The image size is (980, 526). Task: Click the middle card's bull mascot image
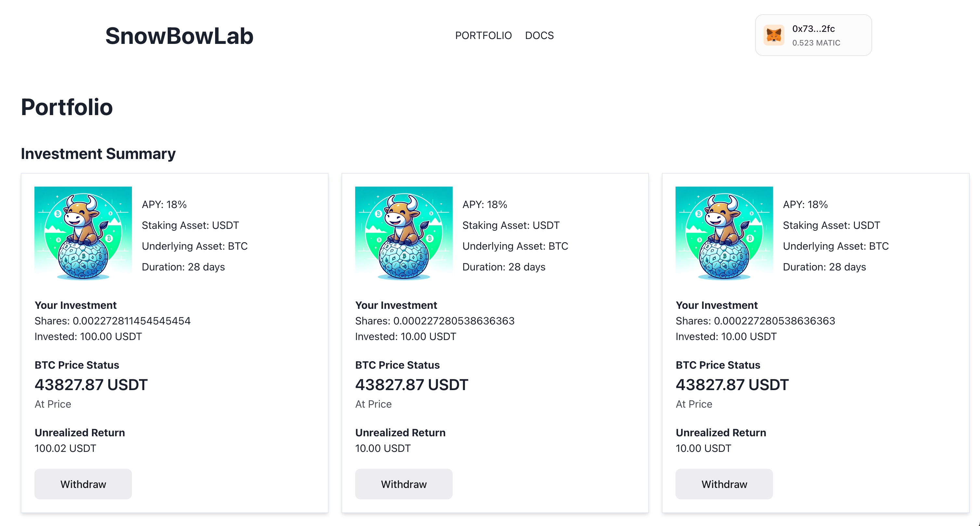404,233
